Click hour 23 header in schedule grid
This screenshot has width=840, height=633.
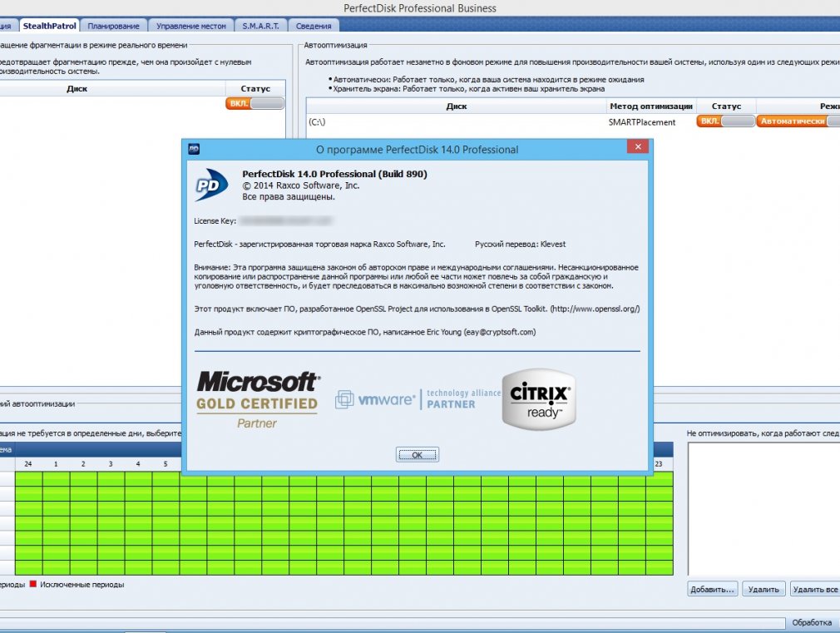click(659, 463)
